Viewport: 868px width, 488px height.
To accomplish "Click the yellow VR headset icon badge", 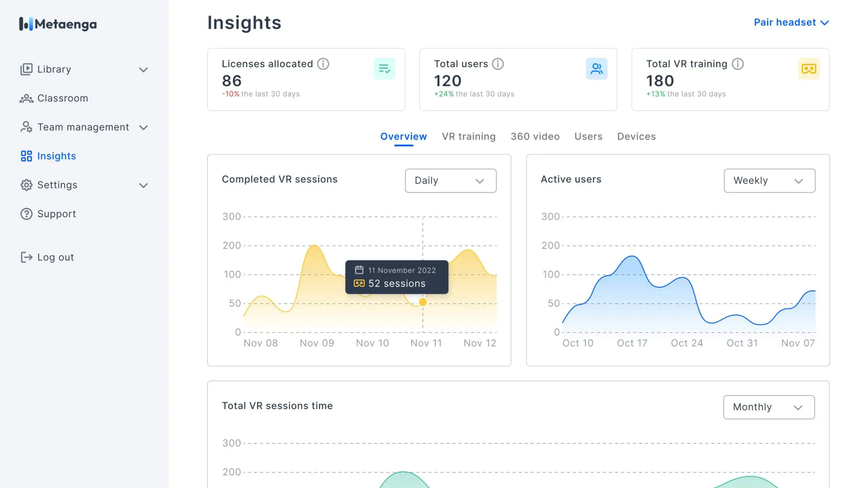I will (x=809, y=69).
